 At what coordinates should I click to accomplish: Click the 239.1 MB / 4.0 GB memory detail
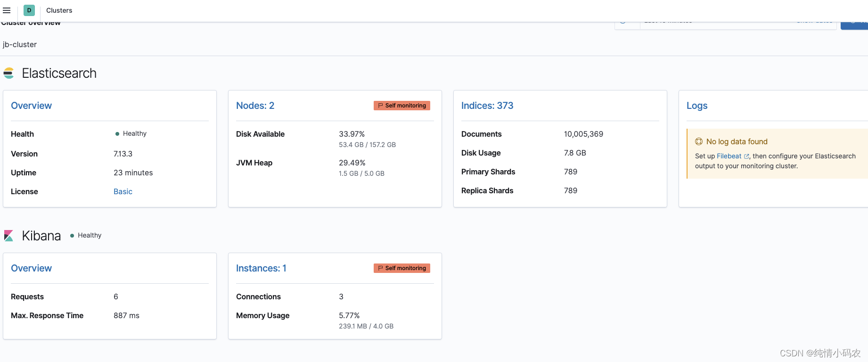point(366,326)
